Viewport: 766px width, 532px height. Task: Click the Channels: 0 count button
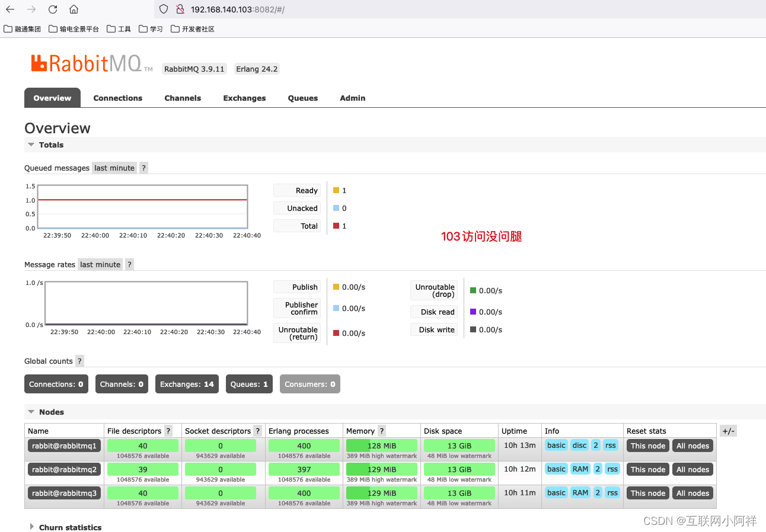[x=122, y=384]
